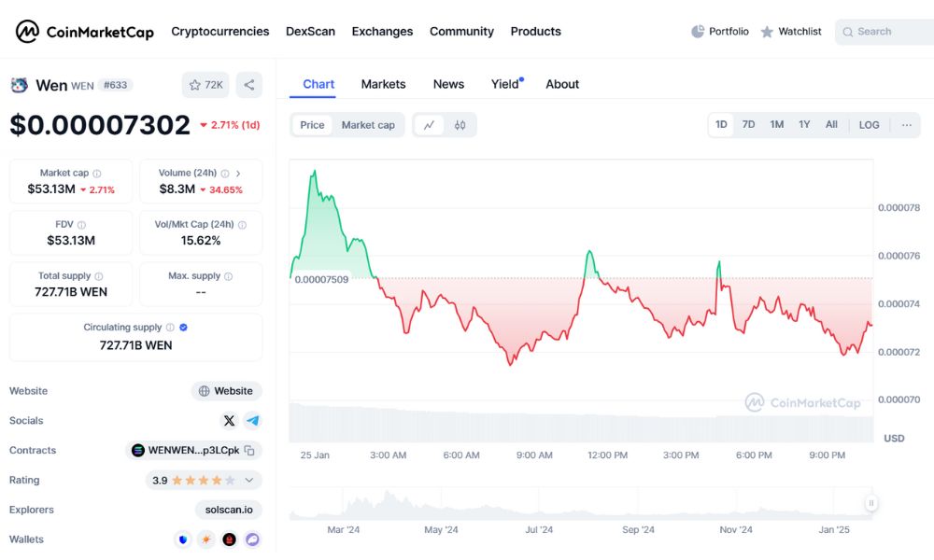Image resolution: width=934 pixels, height=560 pixels.
Task: Click the Watchlist link label
Action: [800, 32]
